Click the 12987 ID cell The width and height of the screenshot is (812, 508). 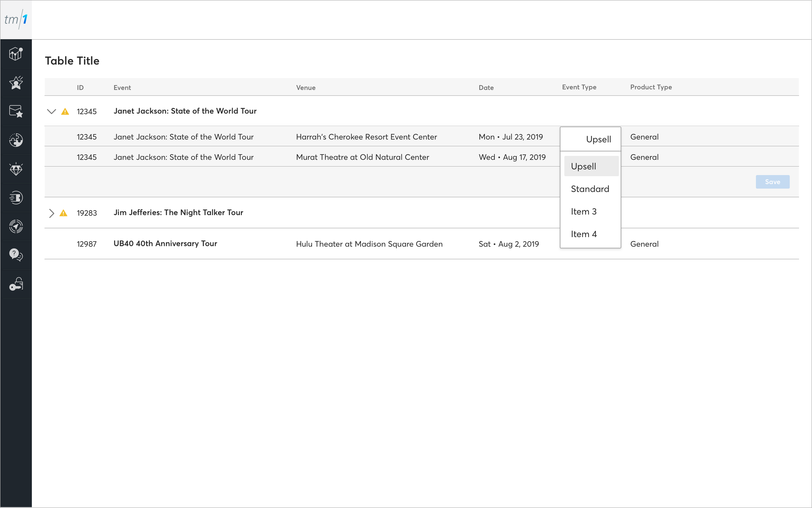point(87,244)
